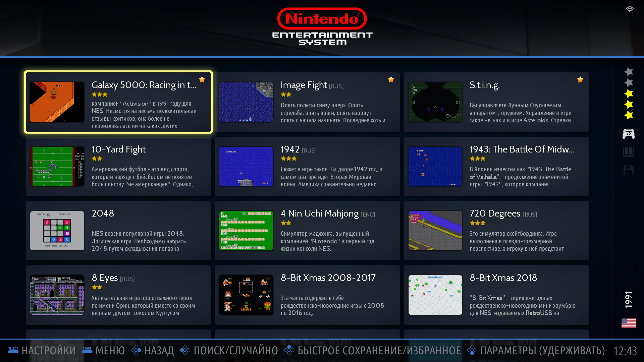Open 1942 game screenshot thumbnail

[246, 166]
